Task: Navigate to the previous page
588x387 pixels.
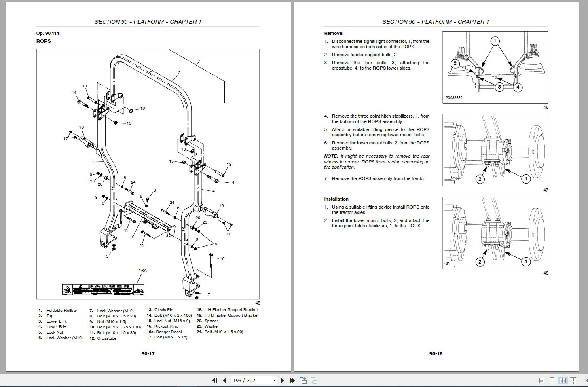Action: [x=225, y=380]
